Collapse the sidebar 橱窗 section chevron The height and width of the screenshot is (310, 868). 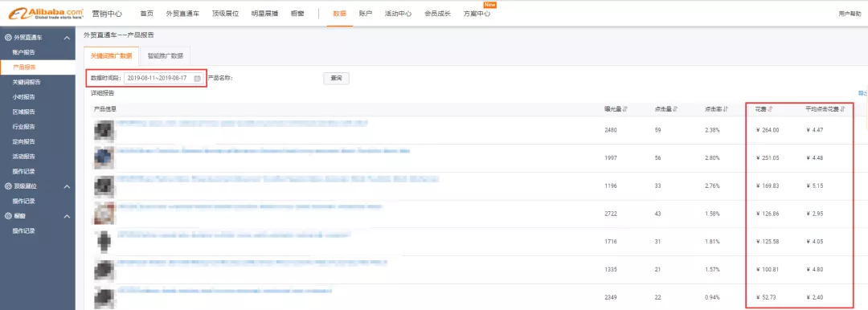coord(67,216)
